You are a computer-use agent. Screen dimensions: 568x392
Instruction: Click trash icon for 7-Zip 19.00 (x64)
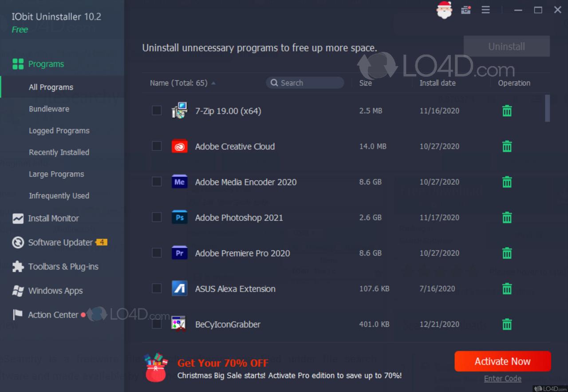tap(507, 111)
